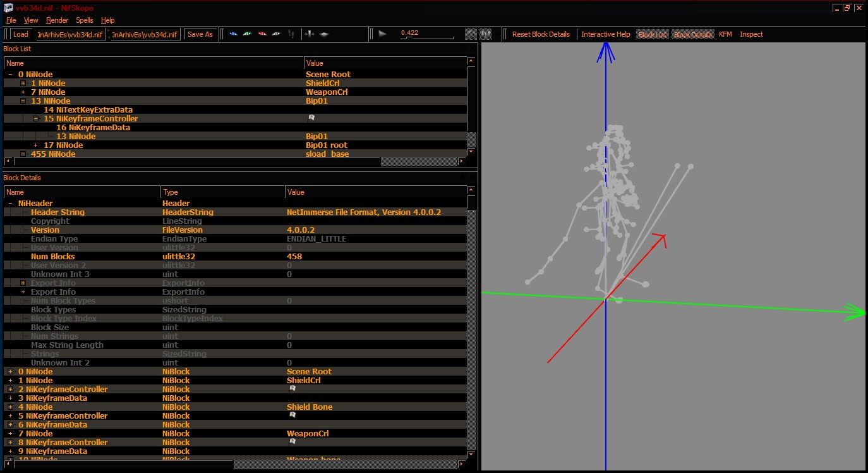The width and height of the screenshot is (868, 473).
Task: Click the load file path field
Action: pyautogui.click(x=71, y=34)
